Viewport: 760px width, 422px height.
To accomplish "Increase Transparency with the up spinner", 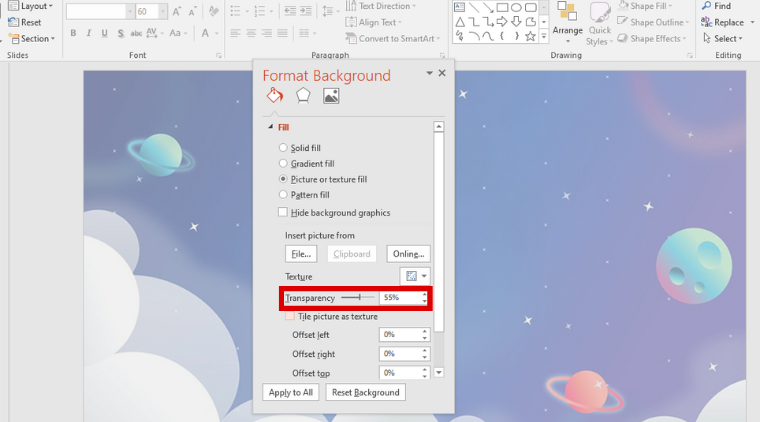I will point(425,295).
